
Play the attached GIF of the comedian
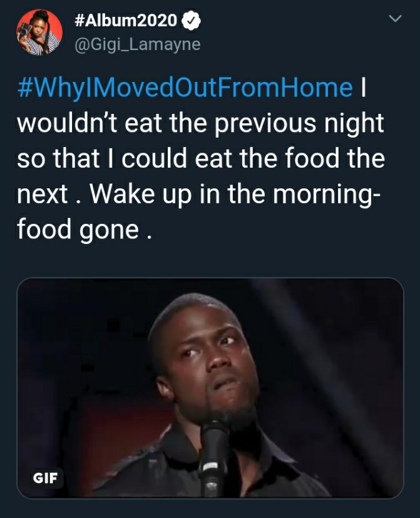[210, 387]
